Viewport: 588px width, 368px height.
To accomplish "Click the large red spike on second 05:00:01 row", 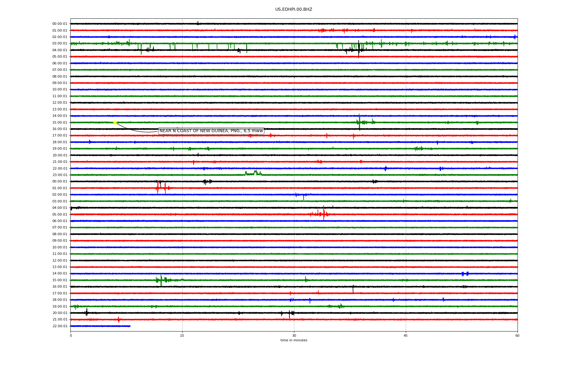I will click(324, 214).
